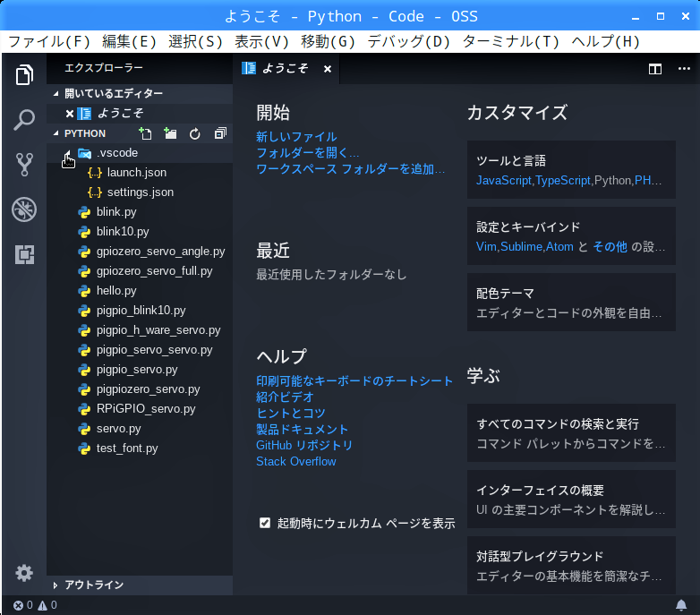Open the GitHub リポジトリ link

click(x=304, y=445)
